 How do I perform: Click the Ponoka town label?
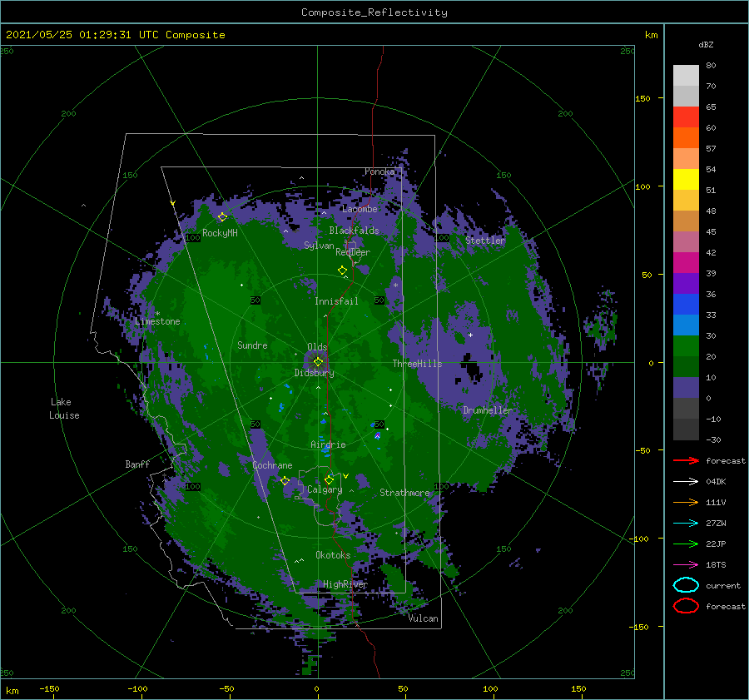[x=379, y=171]
